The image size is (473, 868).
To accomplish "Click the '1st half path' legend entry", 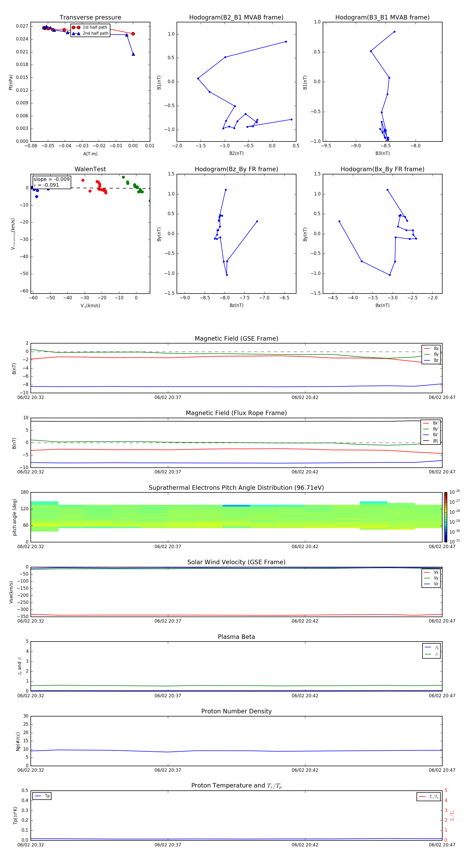I will point(90,27).
